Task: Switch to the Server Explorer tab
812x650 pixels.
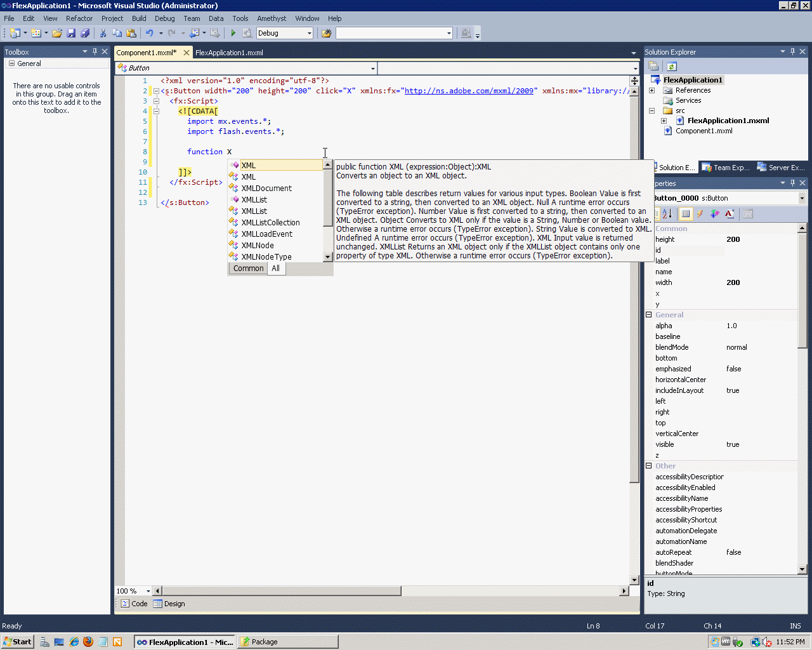Action: click(x=781, y=168)
